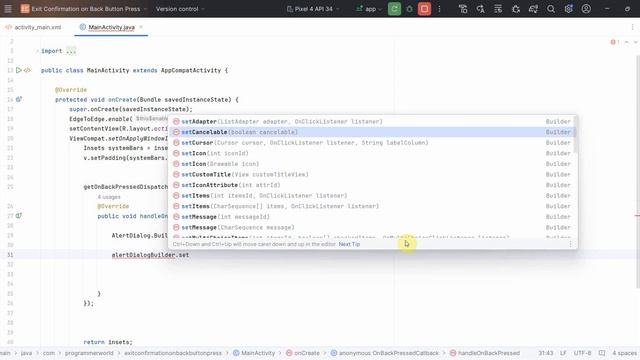Select setMessage(CharSequence message) completion

[x=371, y=227]
